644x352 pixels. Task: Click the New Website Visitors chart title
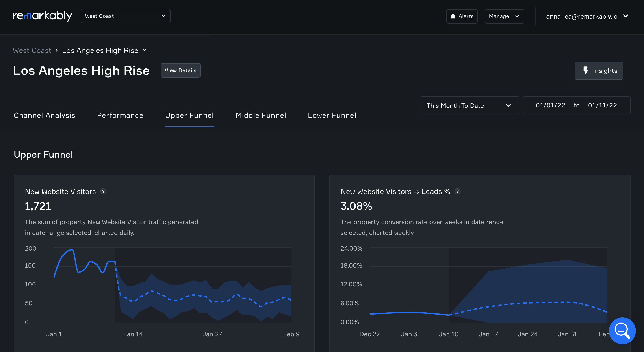60,192
